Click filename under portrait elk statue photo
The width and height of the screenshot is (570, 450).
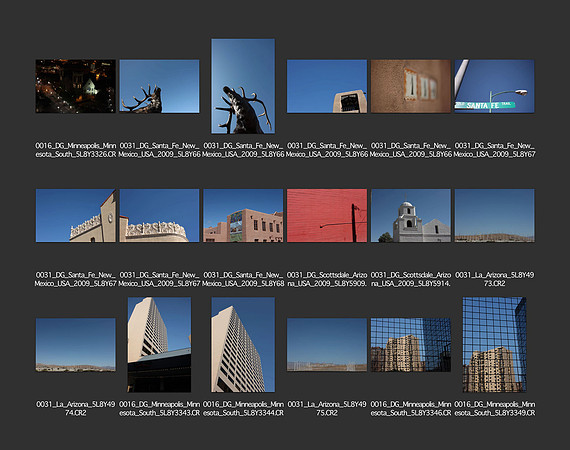243,150
